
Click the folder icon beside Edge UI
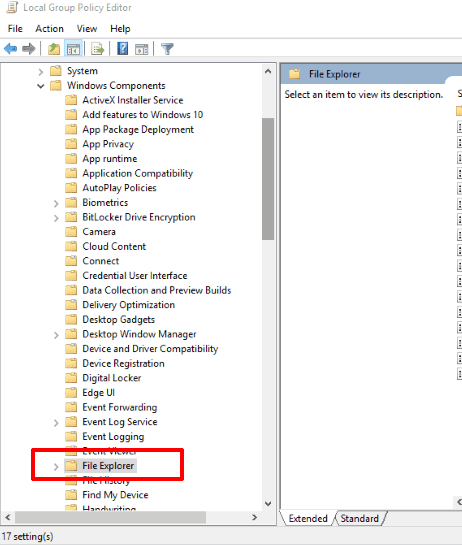71,392
